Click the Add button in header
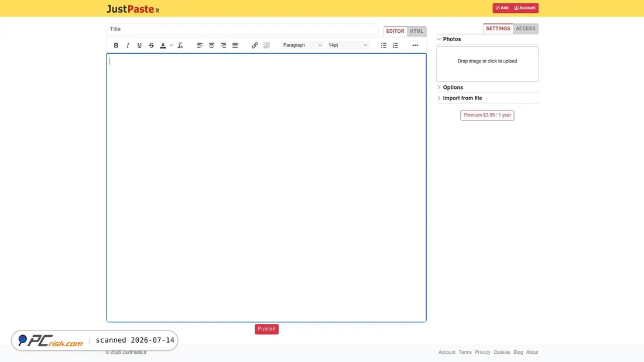The height and width of the screenshot is (362, 644). tap(502, 8)
